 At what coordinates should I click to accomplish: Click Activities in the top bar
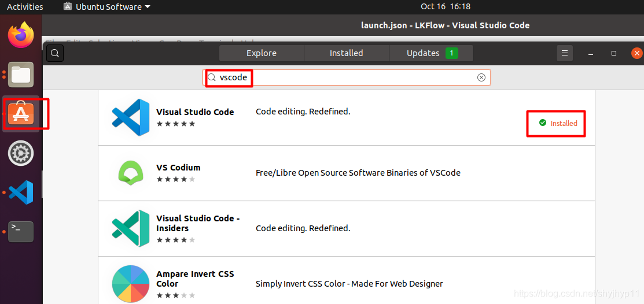pyautogui.click(x=25, y=6)
